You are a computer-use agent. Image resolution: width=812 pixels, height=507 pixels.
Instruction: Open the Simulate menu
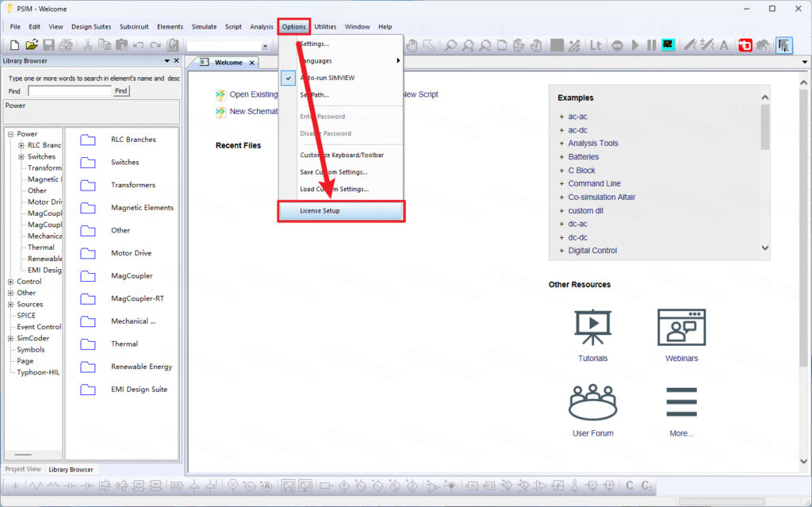coord(204,27)
